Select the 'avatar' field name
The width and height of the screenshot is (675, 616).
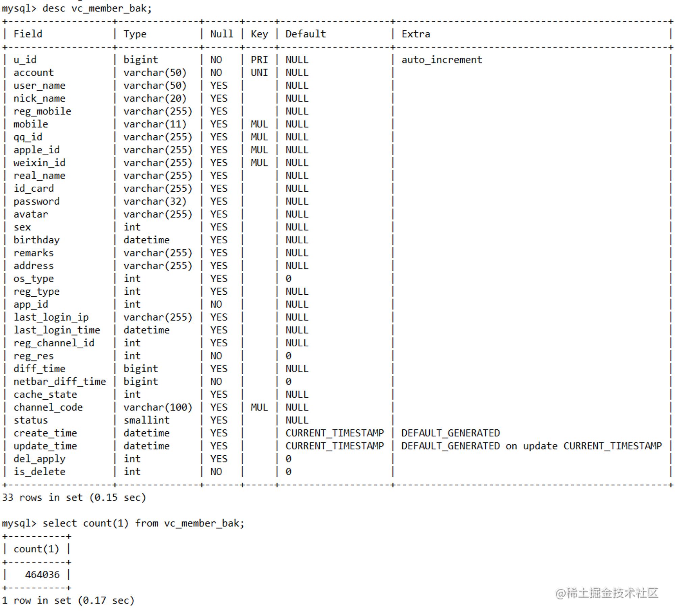click(31, 214)
